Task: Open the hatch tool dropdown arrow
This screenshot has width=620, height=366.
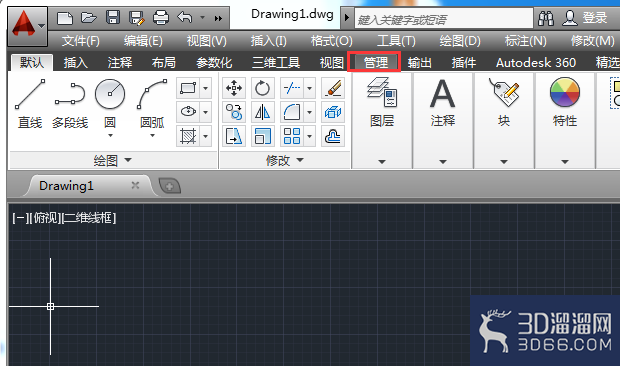Action: pos(206,136)
